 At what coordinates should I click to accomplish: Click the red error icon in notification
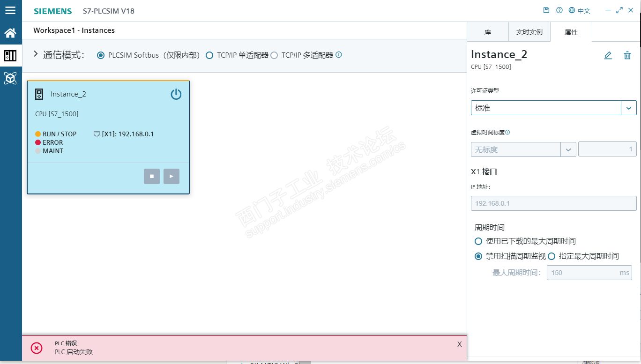(x=37, y=348)
